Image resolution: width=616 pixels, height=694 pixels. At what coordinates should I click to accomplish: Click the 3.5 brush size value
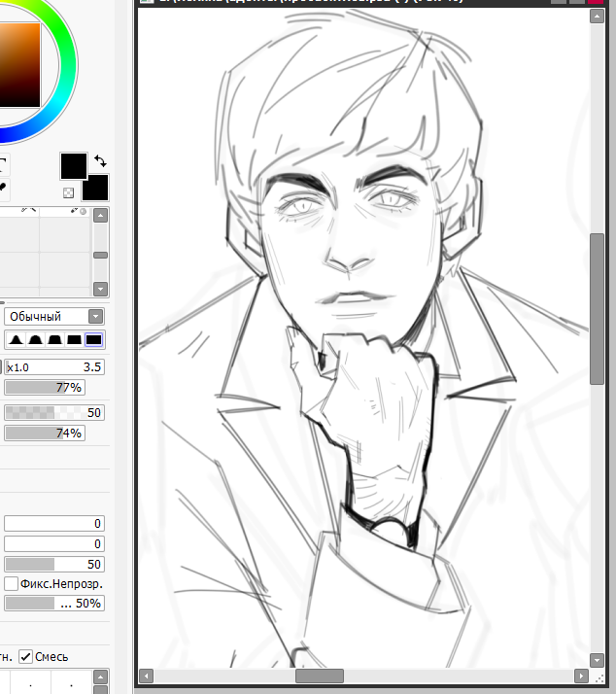[92, 366]
